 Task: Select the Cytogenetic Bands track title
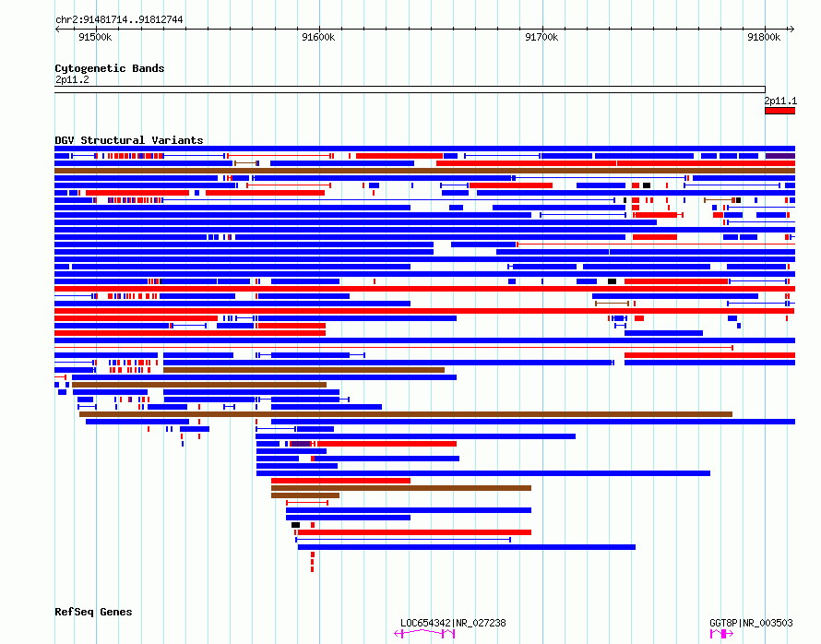(x=110, y=68)
